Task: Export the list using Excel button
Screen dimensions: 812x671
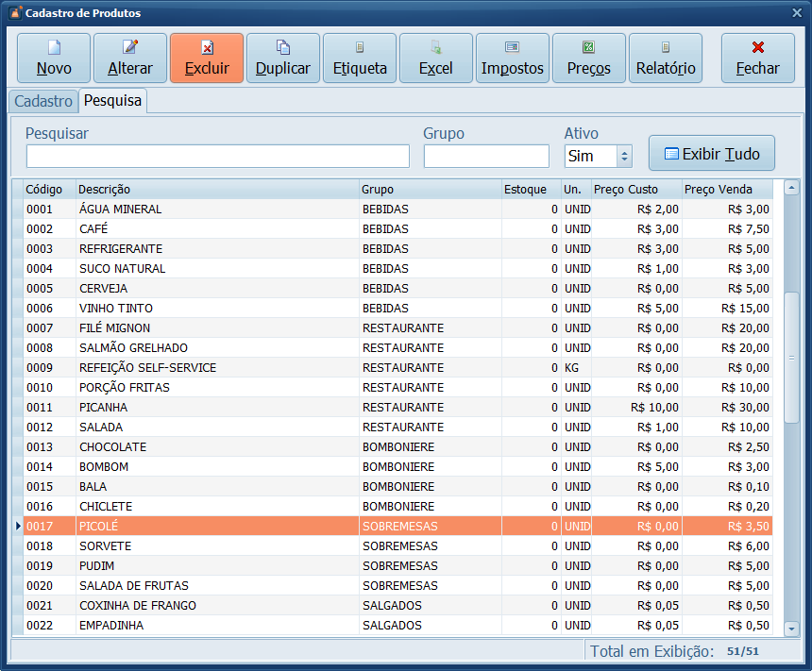Action: (436, 59)
